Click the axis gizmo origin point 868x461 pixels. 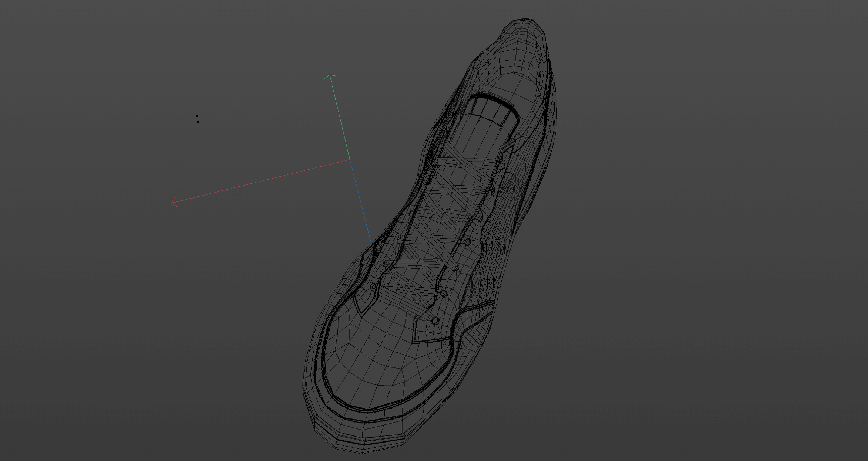pyautogui.click(x=350, y=160)
